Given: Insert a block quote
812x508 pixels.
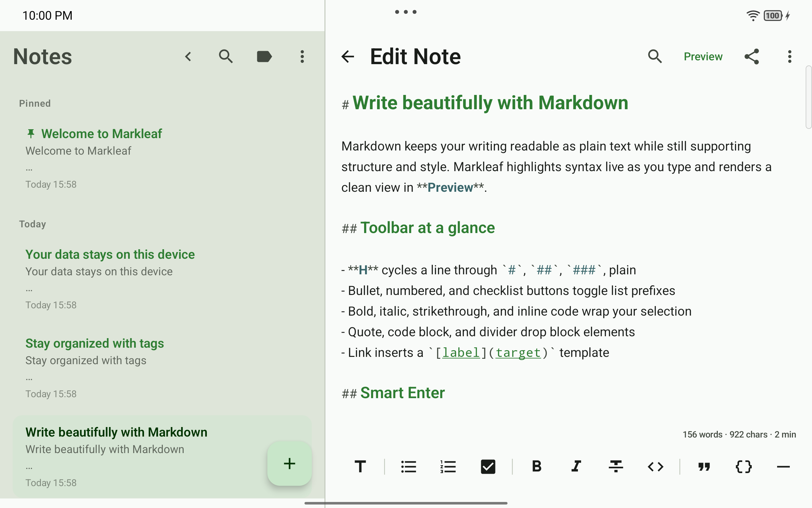Looking at the screenshot, I should coord(704,467).
